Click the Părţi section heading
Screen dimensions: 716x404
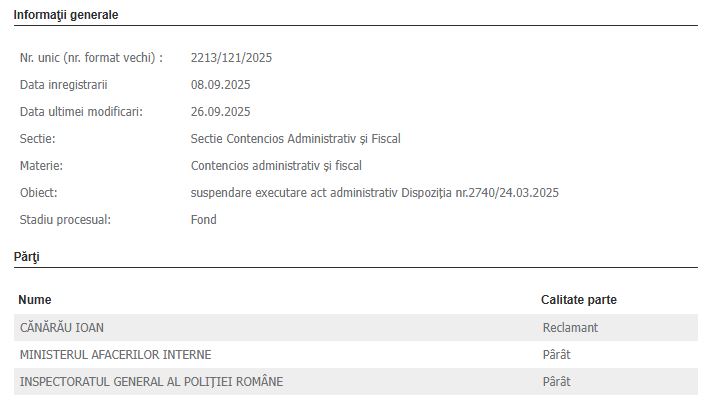tap(26, 258)
